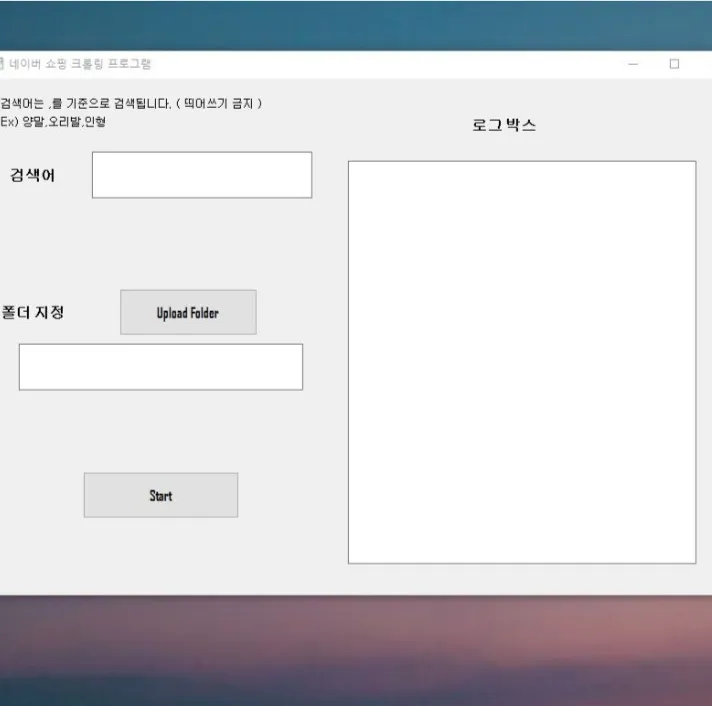712x706 pixels.
Task: Click the window title 네이버 쇼핑 크롤링 프로그램
Action: coord(80,64)
